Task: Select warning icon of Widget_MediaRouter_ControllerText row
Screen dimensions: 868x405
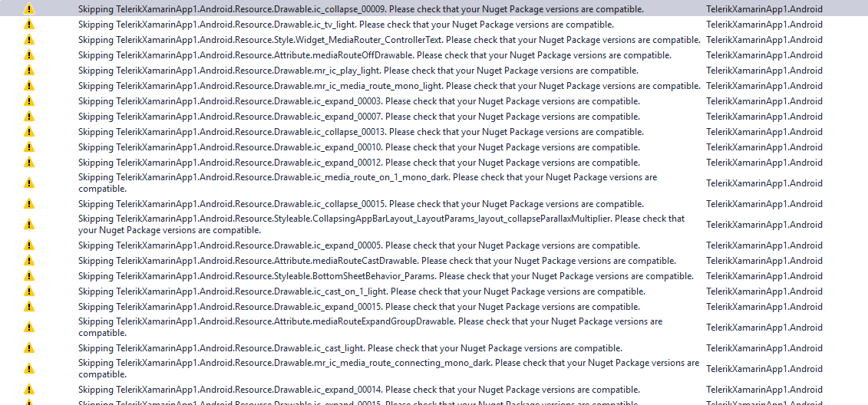Action: point(29,40)
